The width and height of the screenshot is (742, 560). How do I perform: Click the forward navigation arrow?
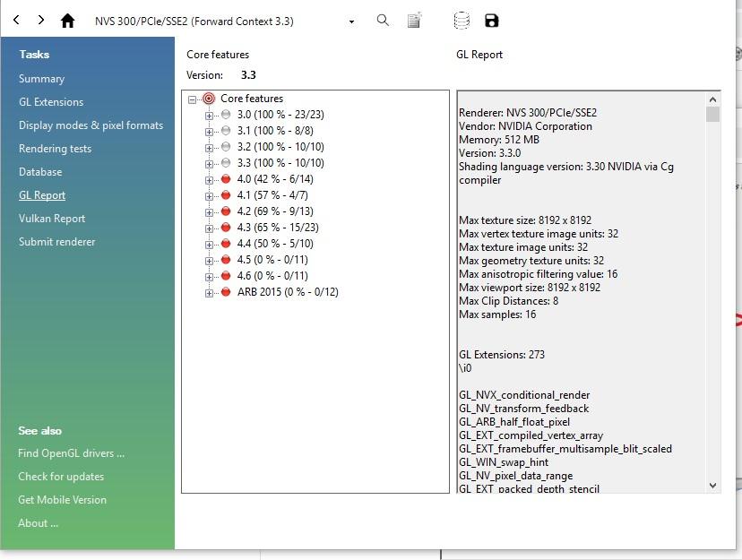coord(41,20)
